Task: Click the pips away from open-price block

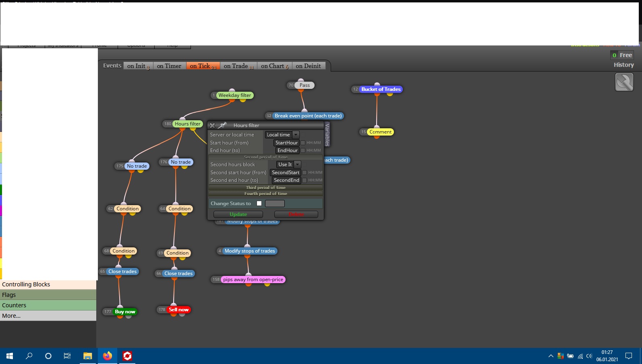Action: 253,280
